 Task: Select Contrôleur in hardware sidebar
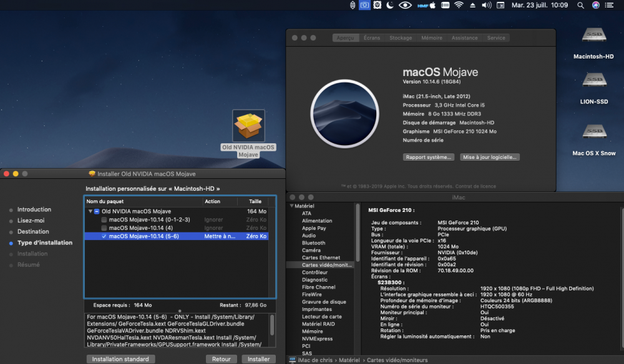(314, 272)
